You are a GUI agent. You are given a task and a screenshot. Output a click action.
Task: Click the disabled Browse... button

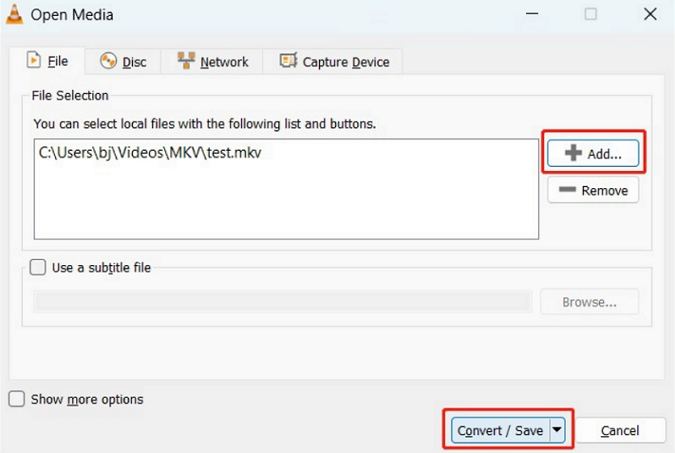click(x=589, y=302)
